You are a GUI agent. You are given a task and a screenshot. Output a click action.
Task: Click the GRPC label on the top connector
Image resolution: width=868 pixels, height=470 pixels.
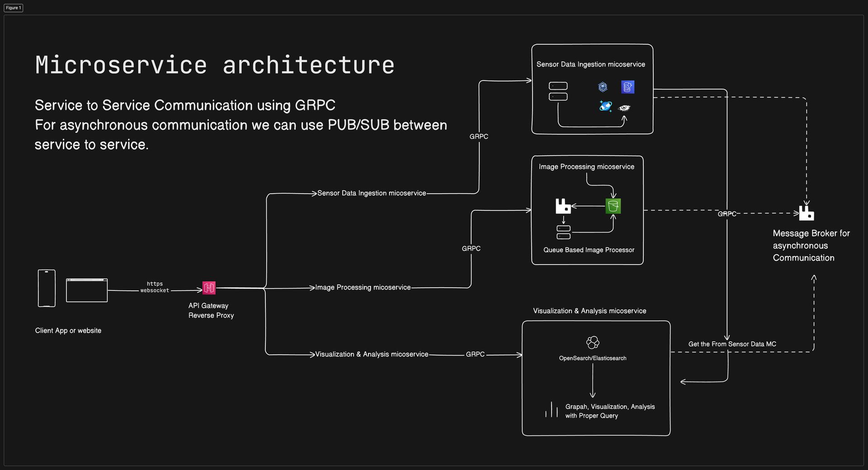479,136
